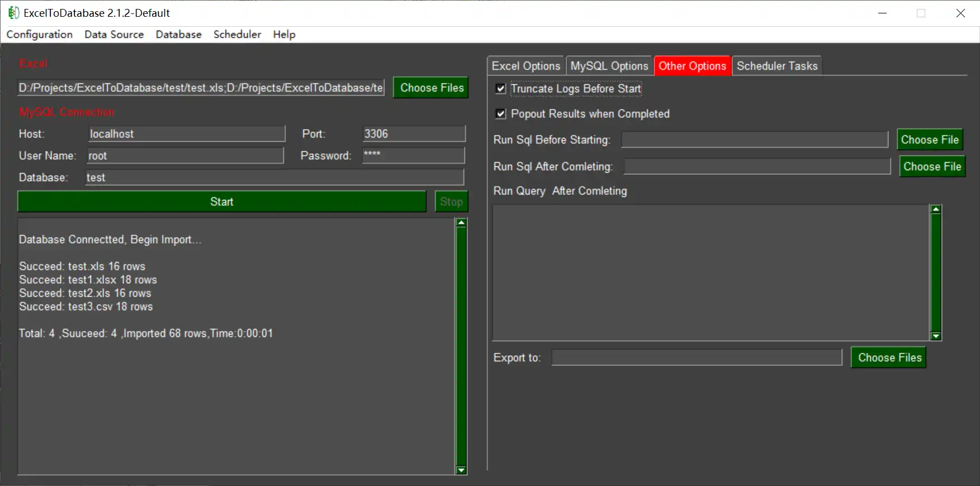The height and width of the screenshot is (486, 980).
Task: Switch to the Excel Options tab
Action: [526, 66]
